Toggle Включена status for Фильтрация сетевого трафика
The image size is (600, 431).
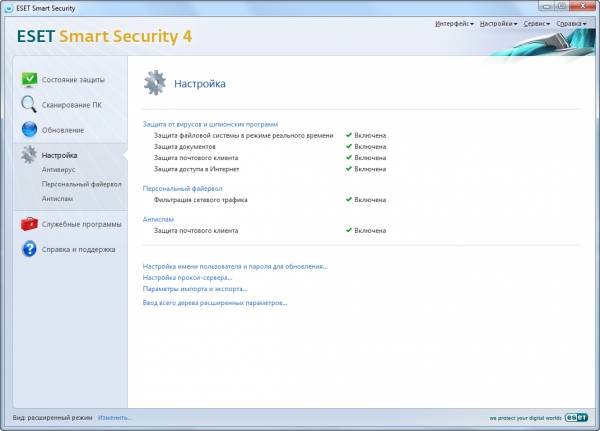(370, 199)
